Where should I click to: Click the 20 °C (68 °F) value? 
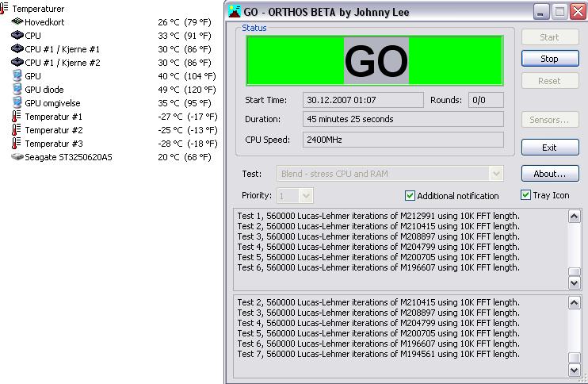(185, 157)
